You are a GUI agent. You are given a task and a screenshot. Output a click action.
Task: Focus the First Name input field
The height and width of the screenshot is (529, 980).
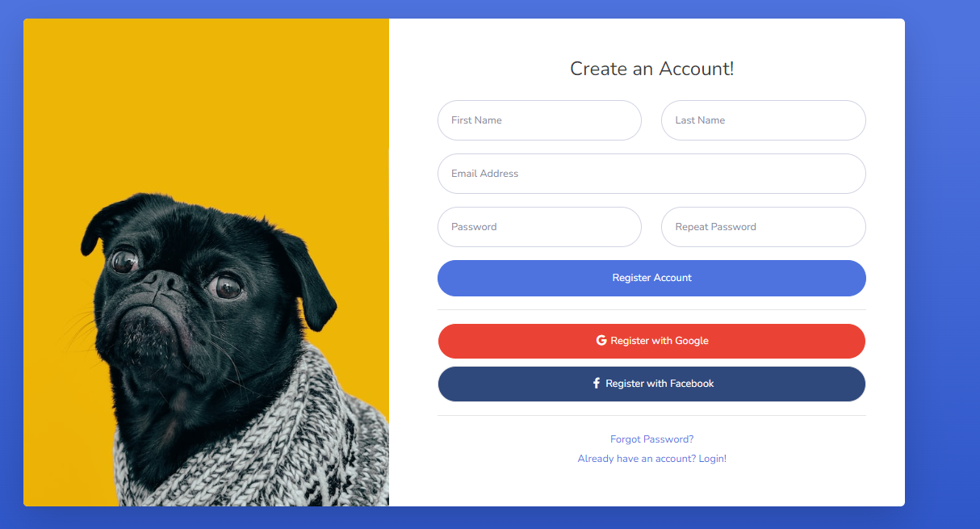539,120
